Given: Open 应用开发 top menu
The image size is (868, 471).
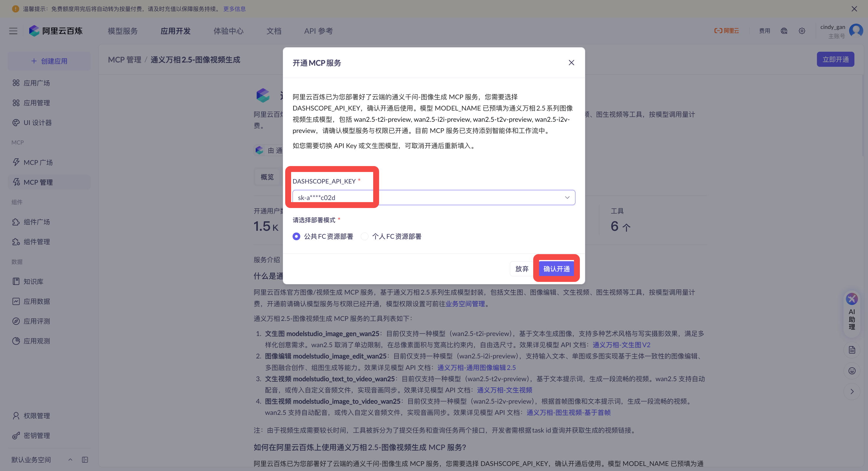Looking at the screenshot, I should pos(175,31).
